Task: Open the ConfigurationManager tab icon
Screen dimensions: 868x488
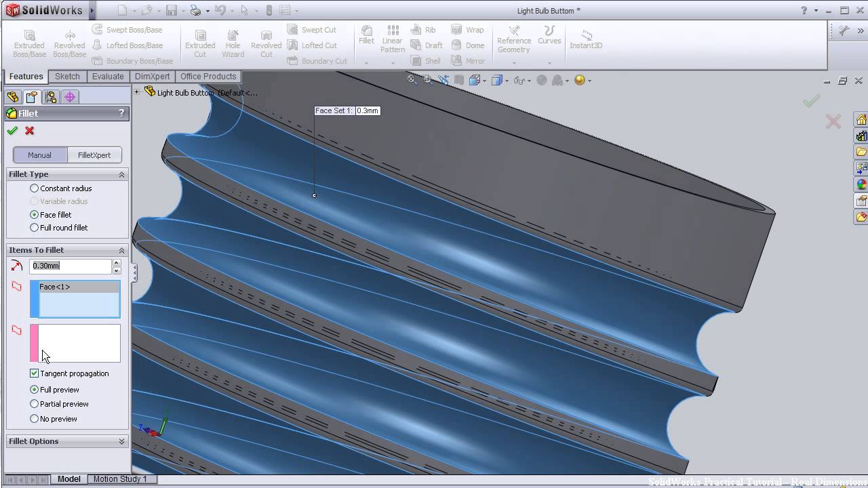Action: coord(50,97)
